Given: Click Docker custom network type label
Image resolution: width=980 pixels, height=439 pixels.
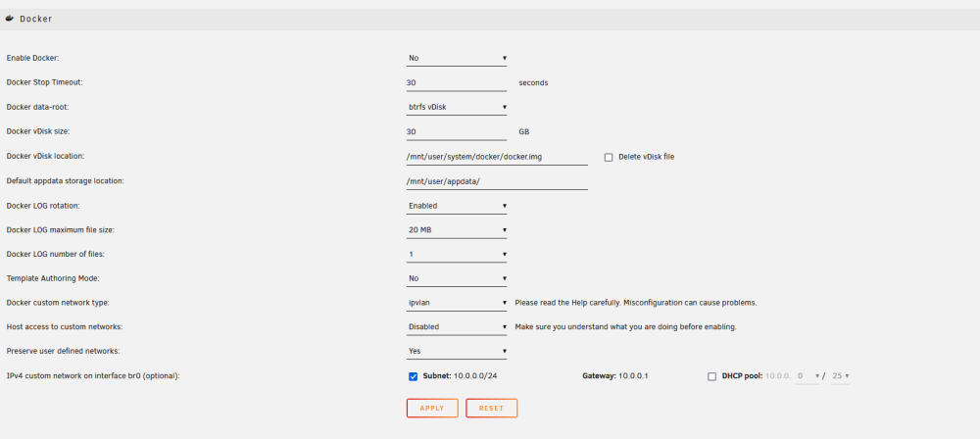Looking at the screenshot, I should (x=58, y=303).
